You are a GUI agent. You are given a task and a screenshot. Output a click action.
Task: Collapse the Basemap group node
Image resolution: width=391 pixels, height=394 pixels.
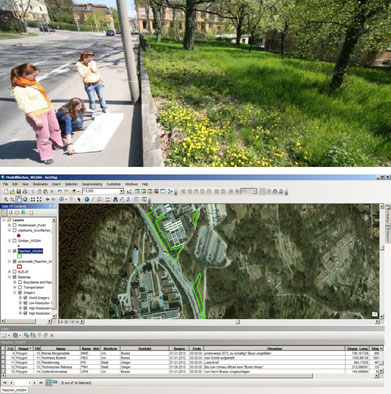(x=9, y=277)
